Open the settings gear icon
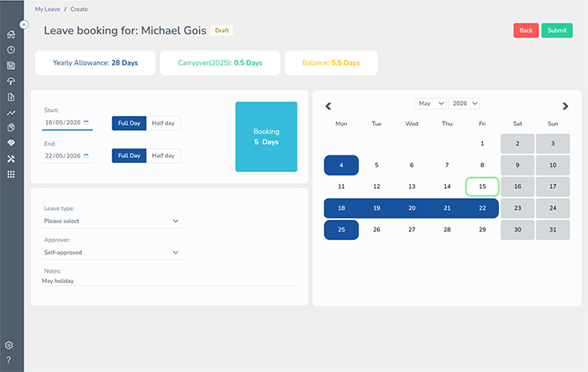The width and height of the screenshot is (588, 372). [9, 345]
